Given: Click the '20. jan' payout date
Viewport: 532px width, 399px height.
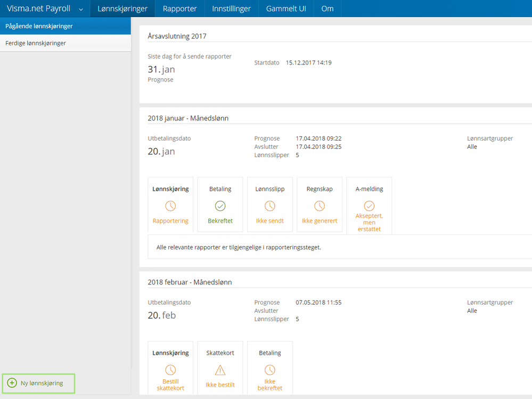Looking at the screenshot, I should click(x=161, y=151).
